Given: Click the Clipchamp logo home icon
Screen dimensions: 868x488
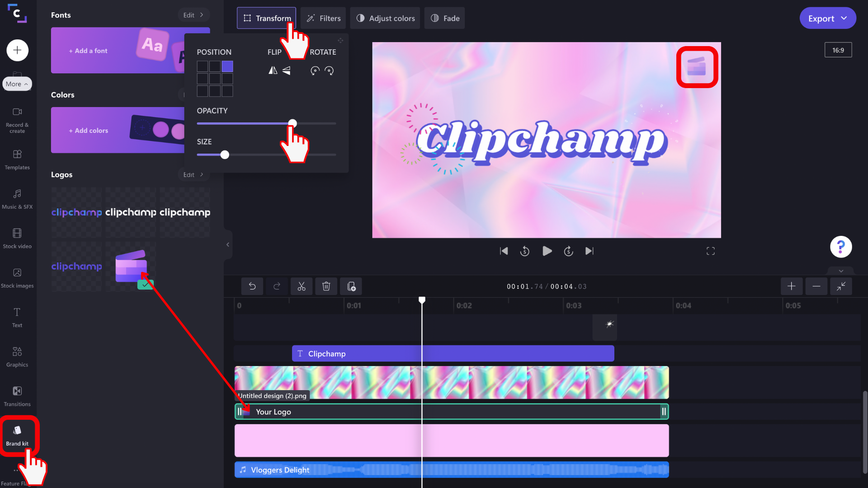Looking at the screenshot, I should coord(17,13).
